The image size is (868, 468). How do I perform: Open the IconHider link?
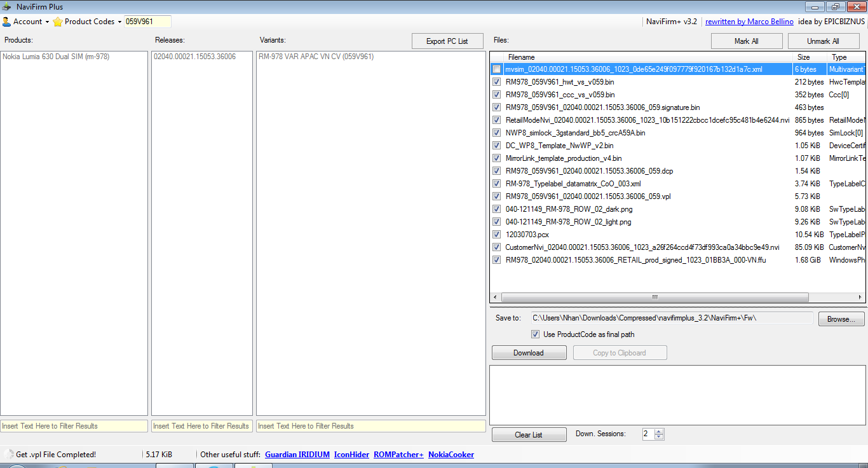(351, 455)
